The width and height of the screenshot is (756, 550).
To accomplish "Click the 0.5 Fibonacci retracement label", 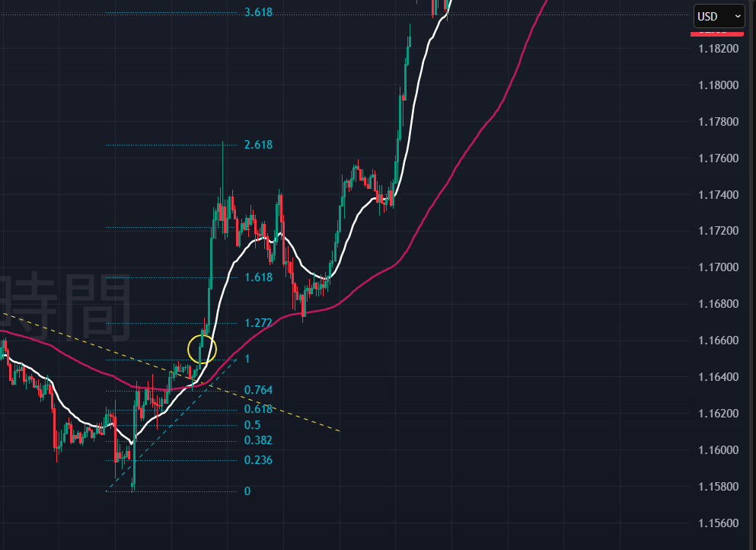I will 252,425.
